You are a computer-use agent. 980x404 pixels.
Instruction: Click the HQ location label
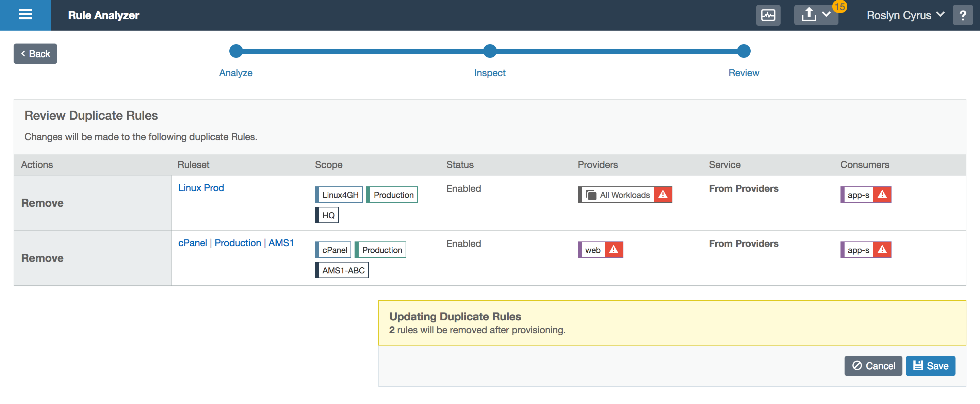(326, 215)
